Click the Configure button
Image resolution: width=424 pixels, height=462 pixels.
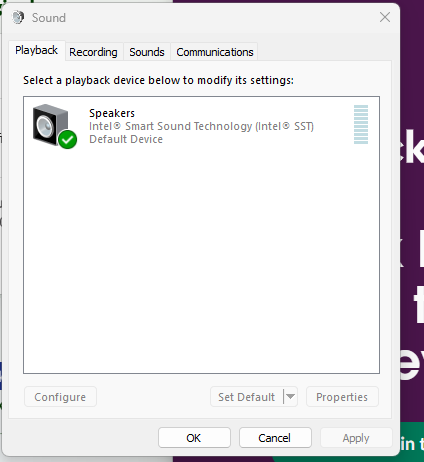tap(60, 397)
